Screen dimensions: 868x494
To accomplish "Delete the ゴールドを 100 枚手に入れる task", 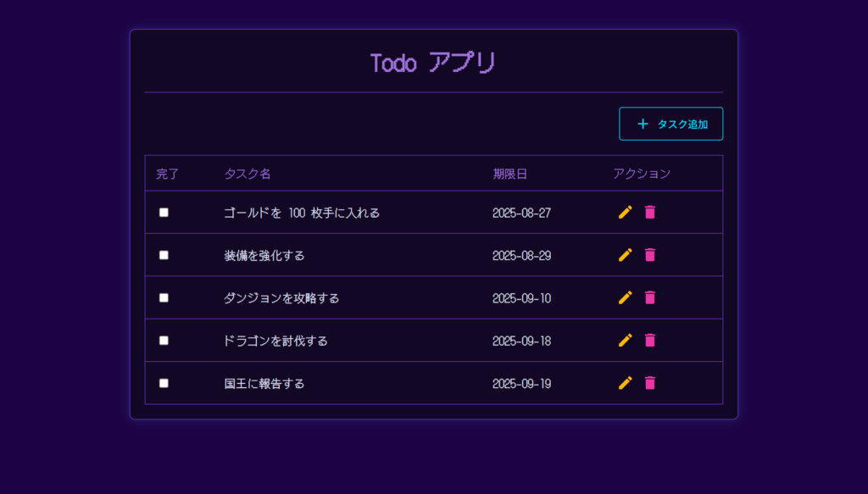I will 650,213.
